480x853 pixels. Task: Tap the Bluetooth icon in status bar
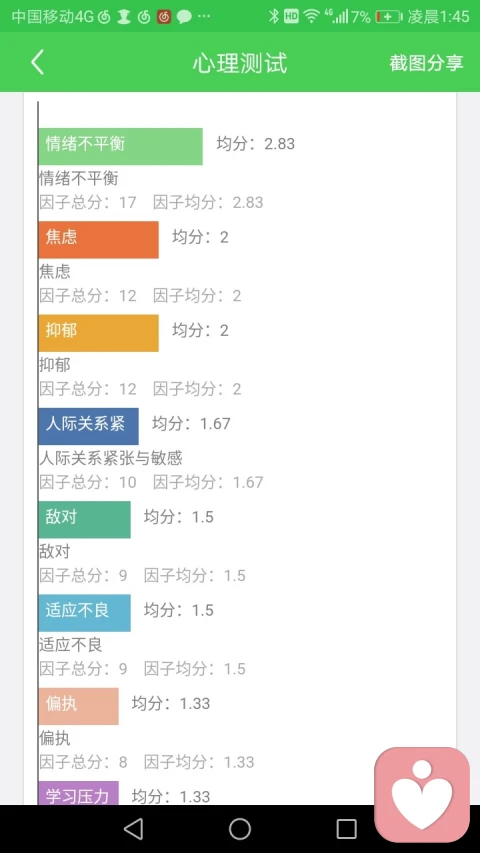coord(274,16)
